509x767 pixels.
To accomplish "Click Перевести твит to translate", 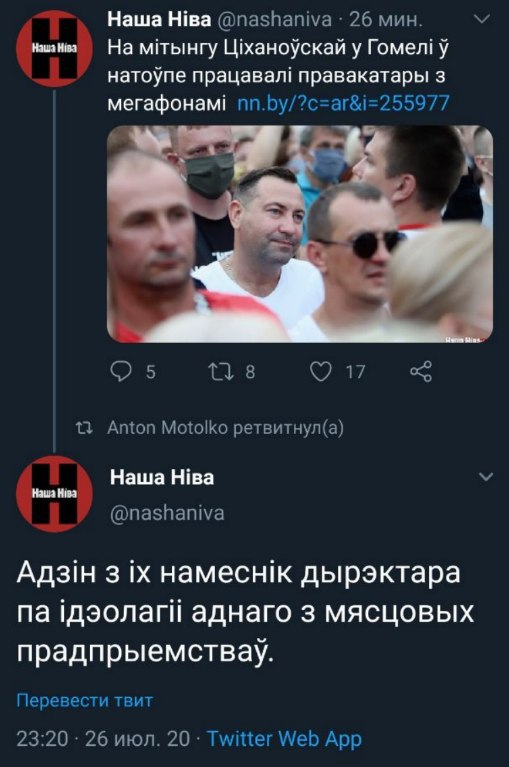I will click(x=85, y=700).
